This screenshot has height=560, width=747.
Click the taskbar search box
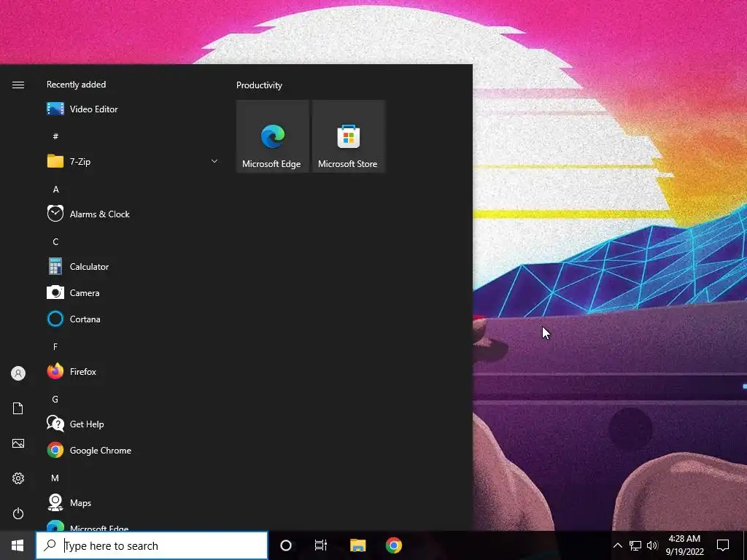152,545
